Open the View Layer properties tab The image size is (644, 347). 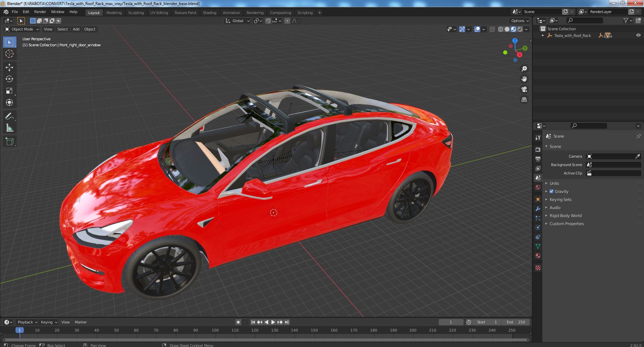click(538, 168)
